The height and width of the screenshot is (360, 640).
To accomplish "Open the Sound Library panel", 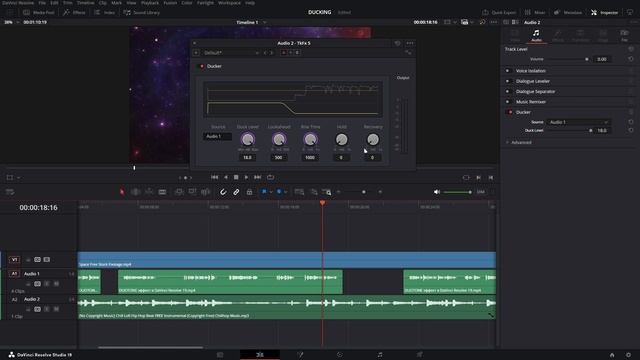I will point(142,13).
